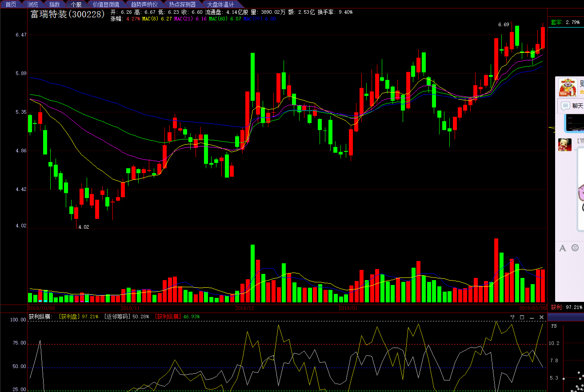The height and width of the screenshot is (392, 584).
Task: Click the 聊天 chat bubble icon
Action: (565, 106)
